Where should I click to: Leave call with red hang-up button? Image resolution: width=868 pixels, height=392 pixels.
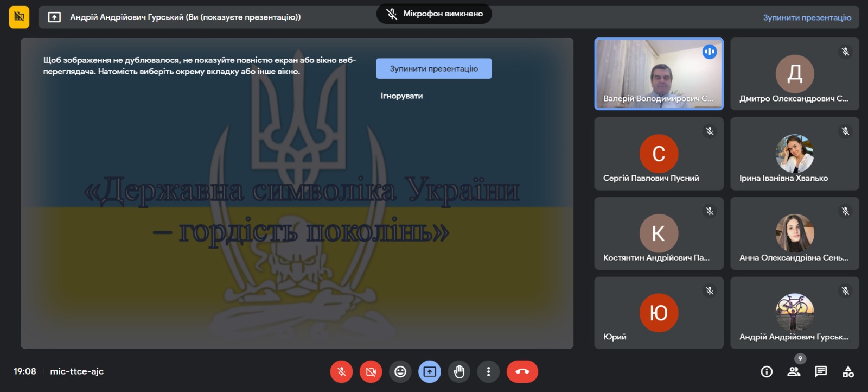point(522,371)
